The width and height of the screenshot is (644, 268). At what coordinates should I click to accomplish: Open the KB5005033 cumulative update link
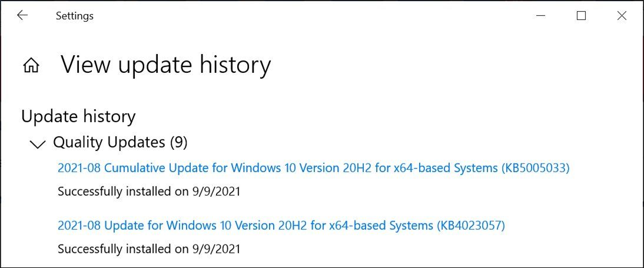point(313,168)
